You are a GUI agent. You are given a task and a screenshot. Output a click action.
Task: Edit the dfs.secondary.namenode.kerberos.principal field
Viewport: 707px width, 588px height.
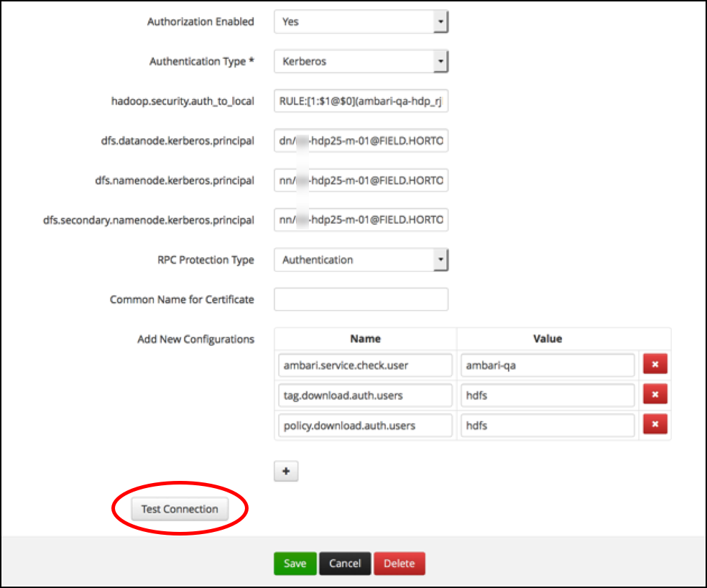pos(361,220)
